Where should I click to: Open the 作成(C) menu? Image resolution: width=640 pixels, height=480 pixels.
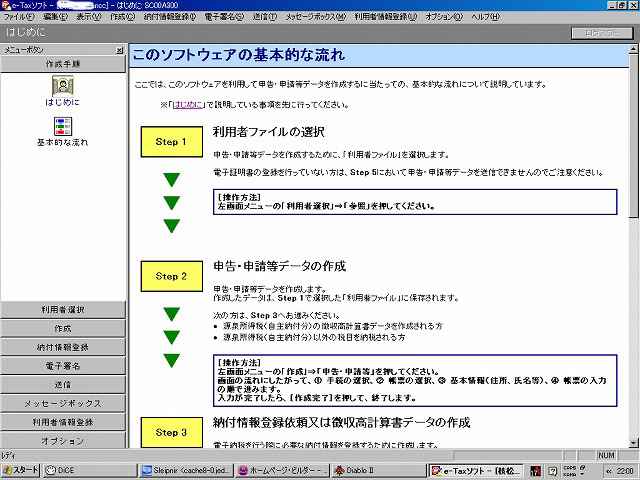122,17
